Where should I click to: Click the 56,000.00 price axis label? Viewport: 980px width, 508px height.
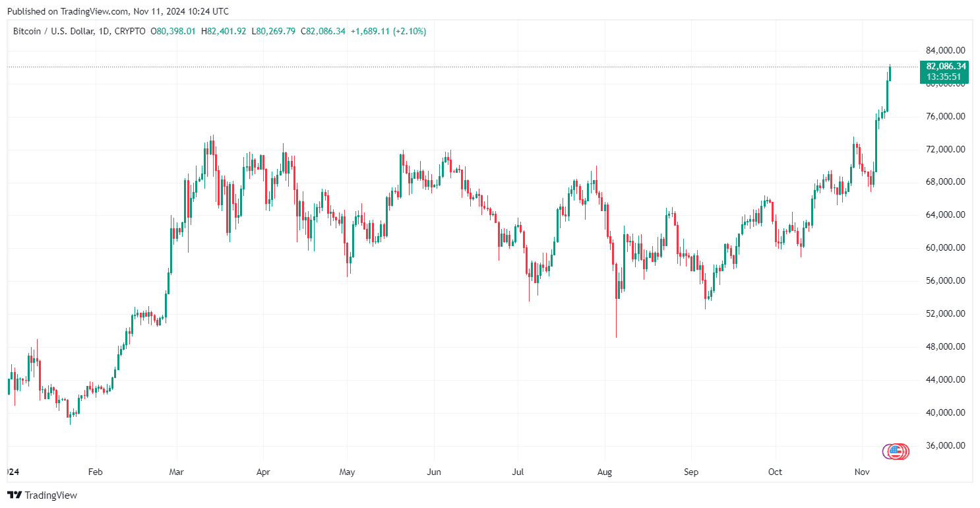[x=946, y=281]
